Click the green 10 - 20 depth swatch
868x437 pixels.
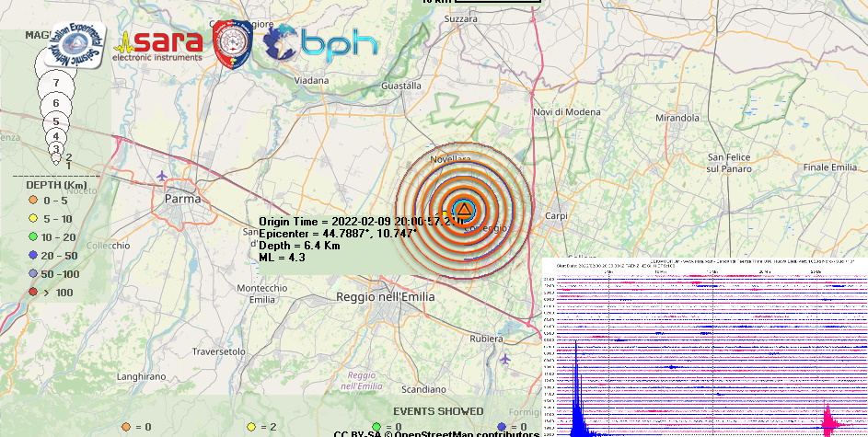[x=33, y=236]
